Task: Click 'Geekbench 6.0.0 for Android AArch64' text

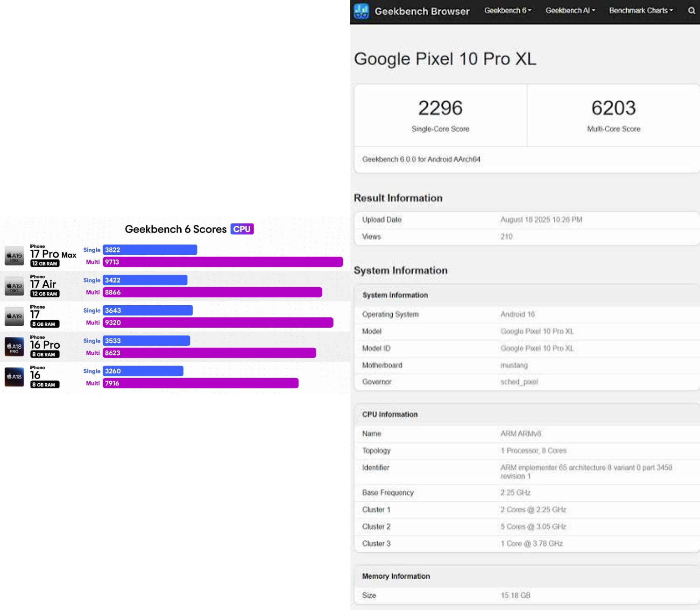Action: pos(421,160)
